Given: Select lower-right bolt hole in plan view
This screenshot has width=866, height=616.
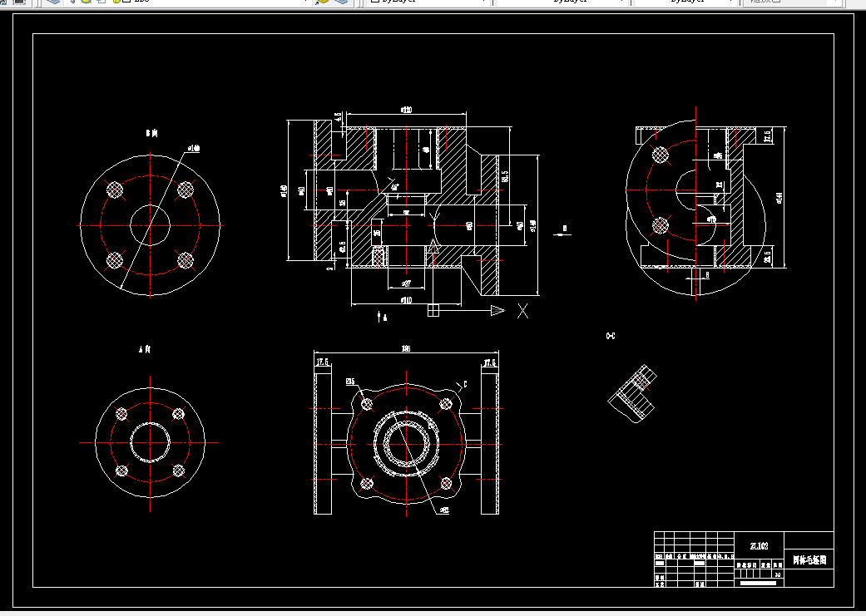Looking at the screenshot, I should pyautogui.click(x=446, y=484).
